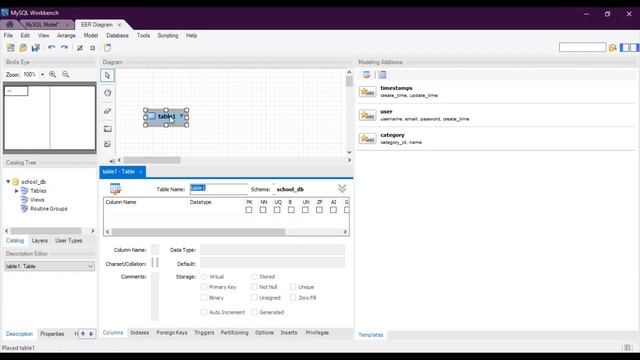The image size is (640, 360).
Task: Open the Scripting menu
Action: pos(168,36)
